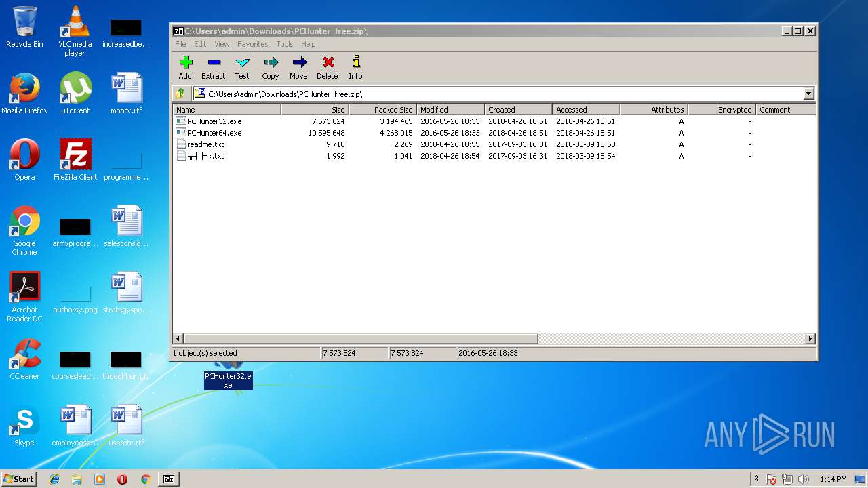Expand the address path dropdown
The image size is (868, 488).
pyautogui.click(x=808, y=94)
